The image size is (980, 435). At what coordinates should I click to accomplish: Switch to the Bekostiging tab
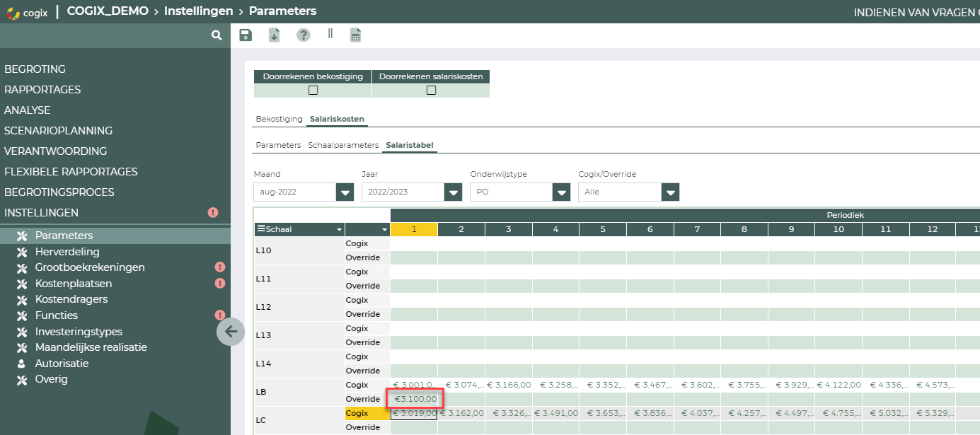click(x=279, y=119)
